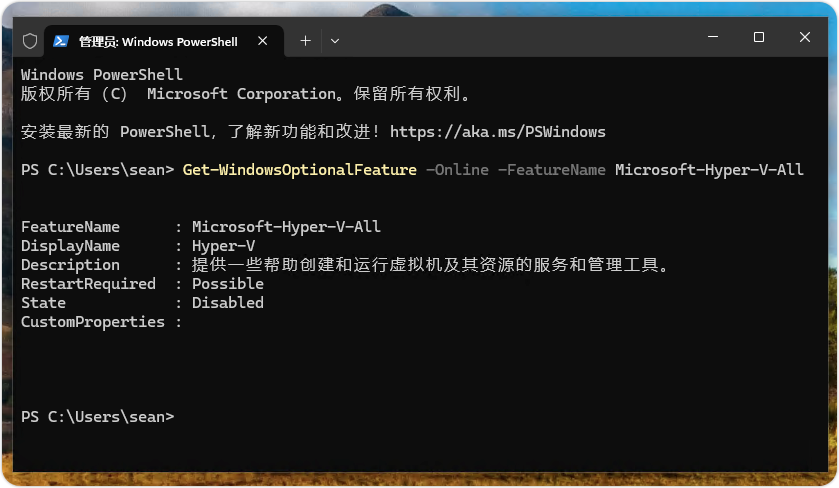839x488 pixels.
Task: Close the terminal window
Action: [805, 37]
